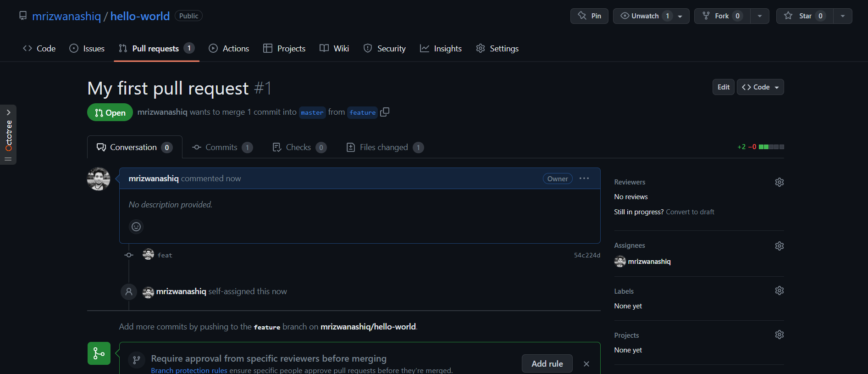This screenshot has width=868, height=374.
Task: Open the Reviewers gear settings
Action: (x=779, y=182)
